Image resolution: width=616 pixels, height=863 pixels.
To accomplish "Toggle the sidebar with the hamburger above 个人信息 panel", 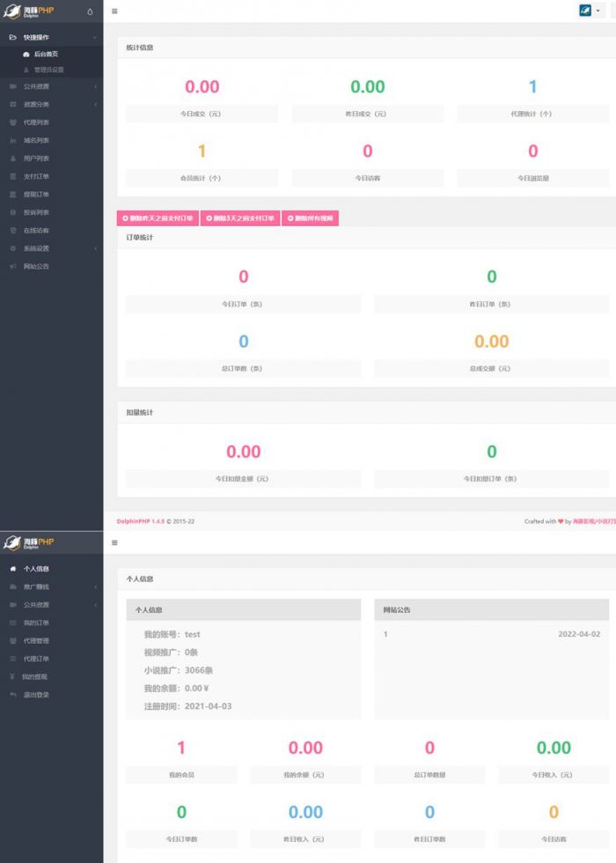I will click(x=114, y=542).
